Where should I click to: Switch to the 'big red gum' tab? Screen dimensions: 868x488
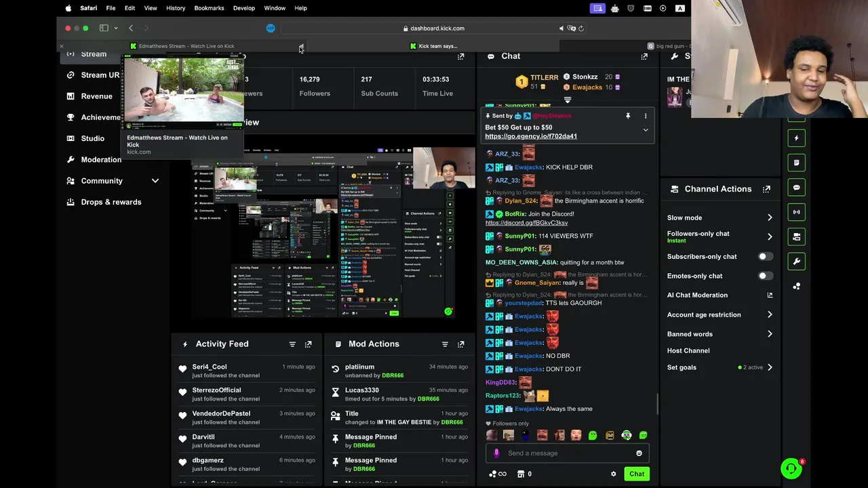pyautogui.click(x=668, y=46)
